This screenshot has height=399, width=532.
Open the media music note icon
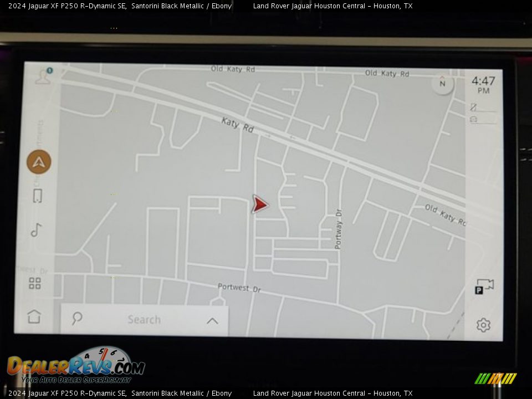click(x=37, y=229)
